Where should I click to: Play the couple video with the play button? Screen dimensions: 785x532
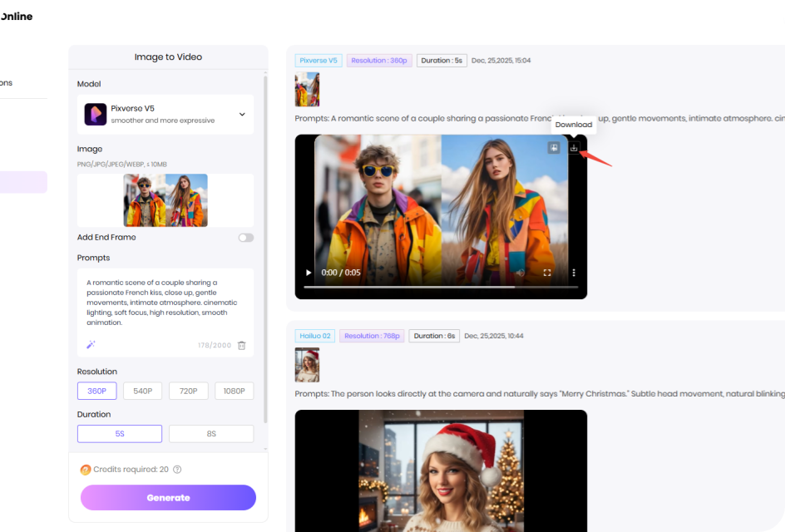pyautogui.click(x=307, y=272)
